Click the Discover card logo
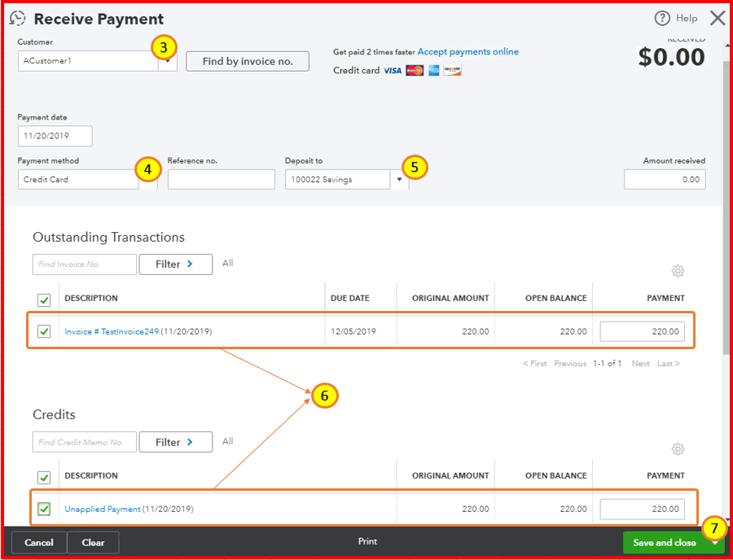The height and width of the screenshot is (560, 733). tap(452, 71)
